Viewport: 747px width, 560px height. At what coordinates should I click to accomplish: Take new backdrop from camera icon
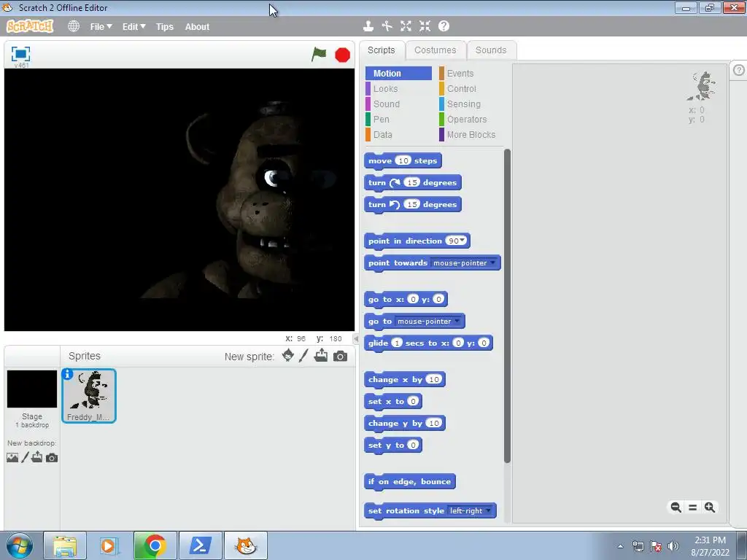tap(52, 458)
